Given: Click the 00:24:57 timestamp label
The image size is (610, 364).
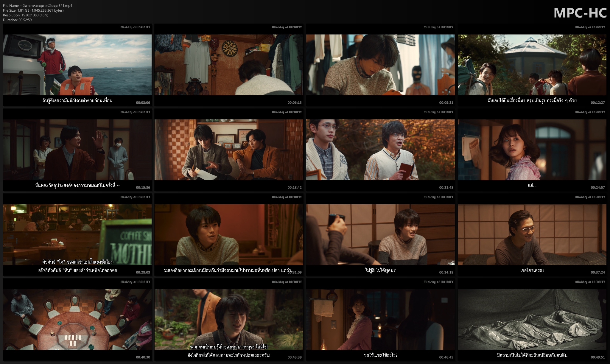Looking at the screenshot, I should [598, 187].
